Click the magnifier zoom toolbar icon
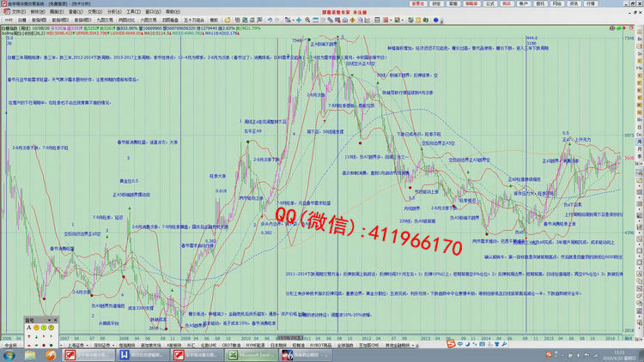 click(x=307, y=20)
